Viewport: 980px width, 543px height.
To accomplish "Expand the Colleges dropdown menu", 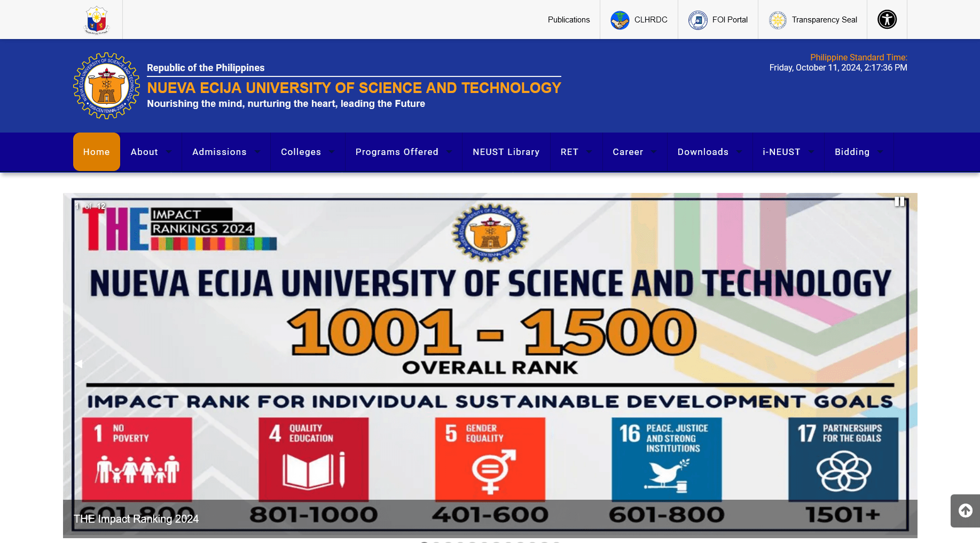I will 308,152.
